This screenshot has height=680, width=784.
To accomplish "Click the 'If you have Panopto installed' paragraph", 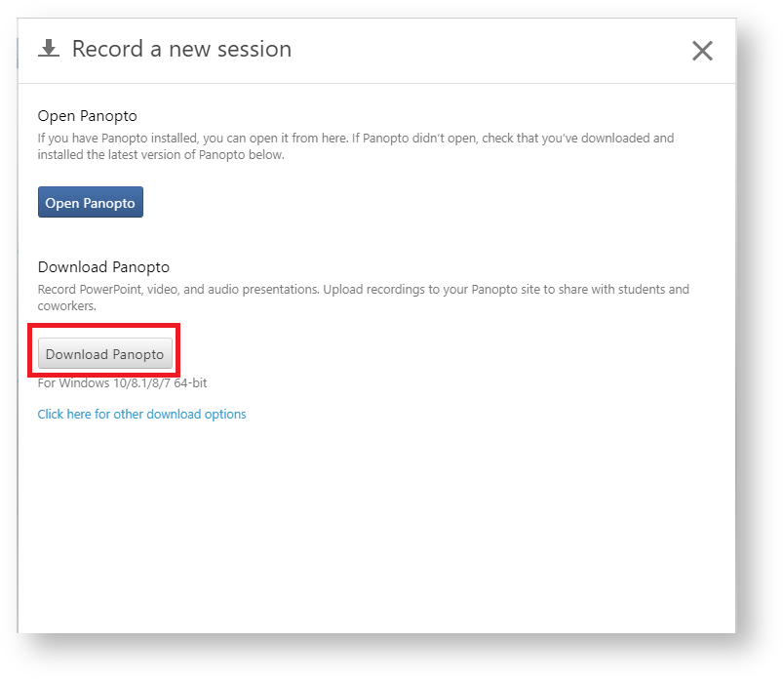I will pyautogui.click(x=356, y=146).
